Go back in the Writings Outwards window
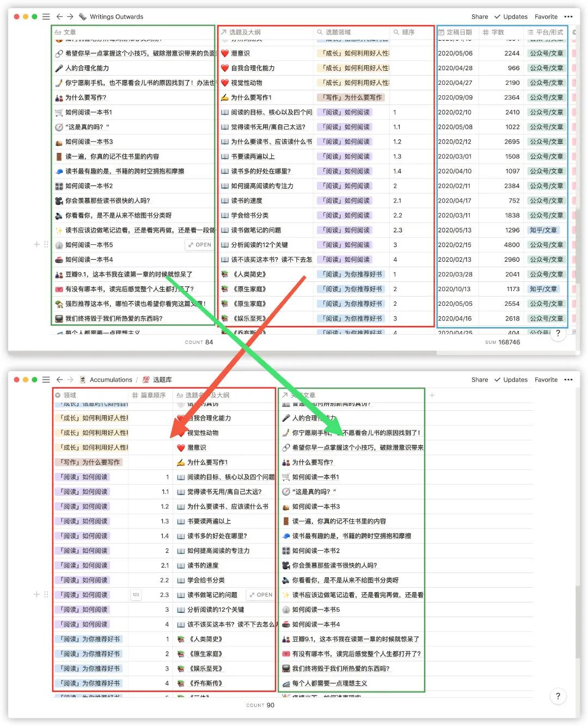The height and width of the screenshot is (726, 588). tap(59, 17)
